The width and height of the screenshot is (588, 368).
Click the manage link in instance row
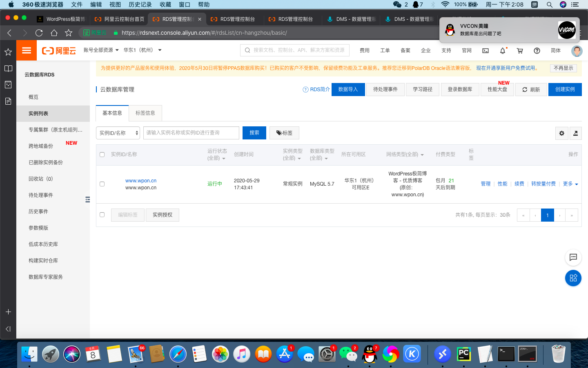(x=486, y=184)
